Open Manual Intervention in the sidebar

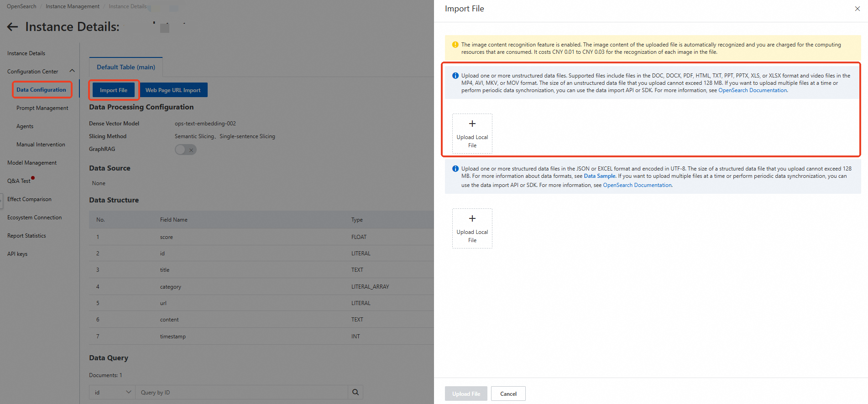click(x=41, y=145)
